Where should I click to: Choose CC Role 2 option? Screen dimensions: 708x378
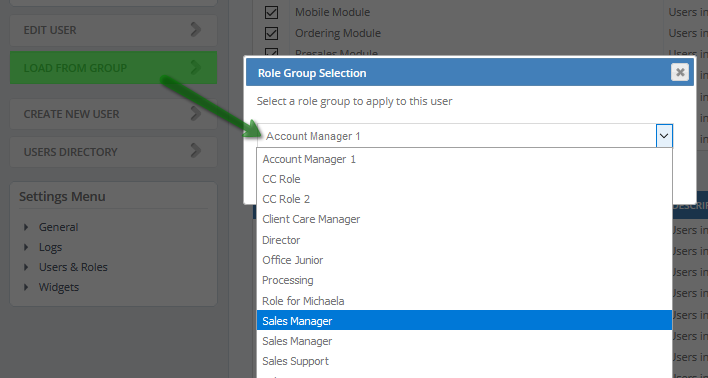point(464,199)
